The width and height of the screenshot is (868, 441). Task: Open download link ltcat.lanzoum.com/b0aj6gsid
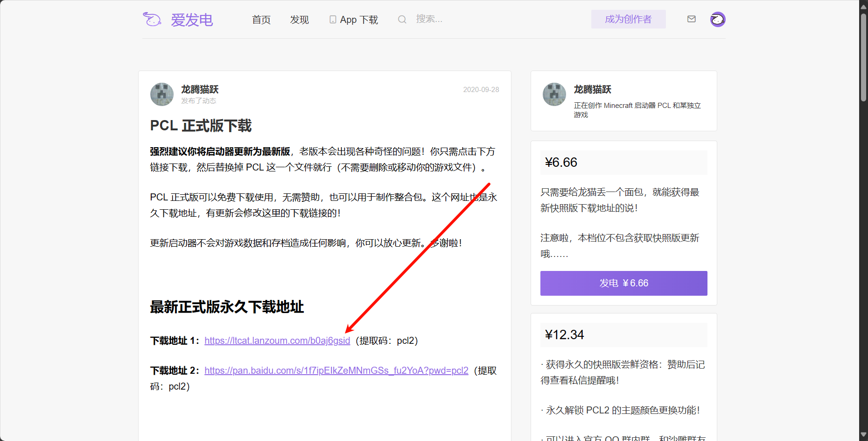tap(277, 341)
